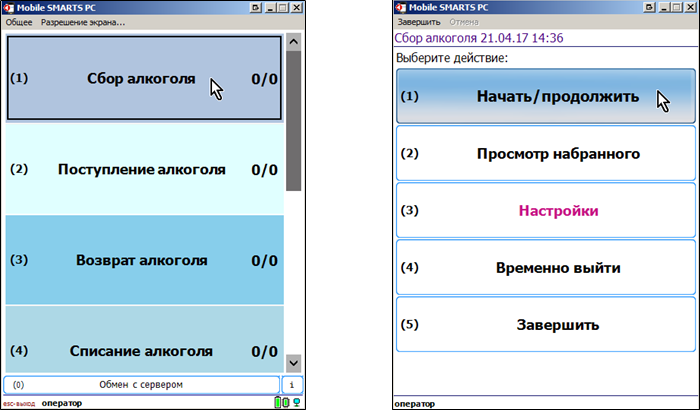Image resolution: width=700 pixels, height=410 pixels.
Task: Click document title Сбор алкоголя 21.04.17 14:36
Action: pos(479,38)
